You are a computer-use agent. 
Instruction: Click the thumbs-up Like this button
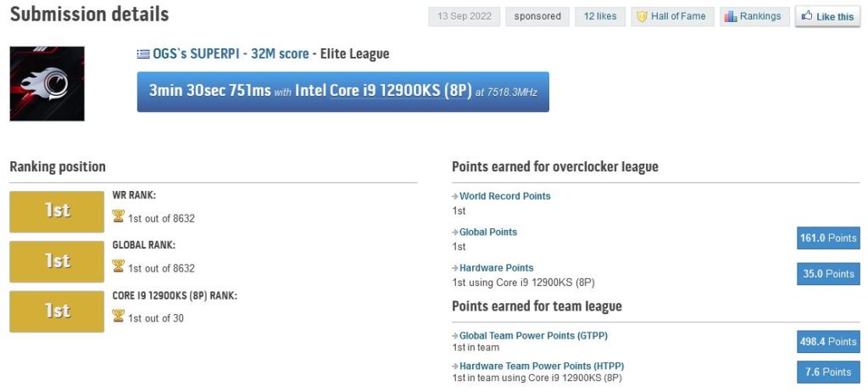tap(827, 17)
